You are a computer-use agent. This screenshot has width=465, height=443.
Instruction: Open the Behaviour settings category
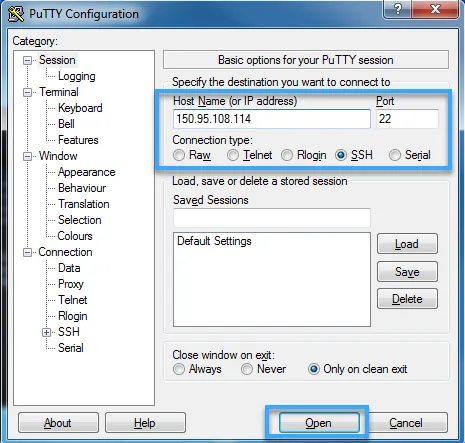(82, 188)
